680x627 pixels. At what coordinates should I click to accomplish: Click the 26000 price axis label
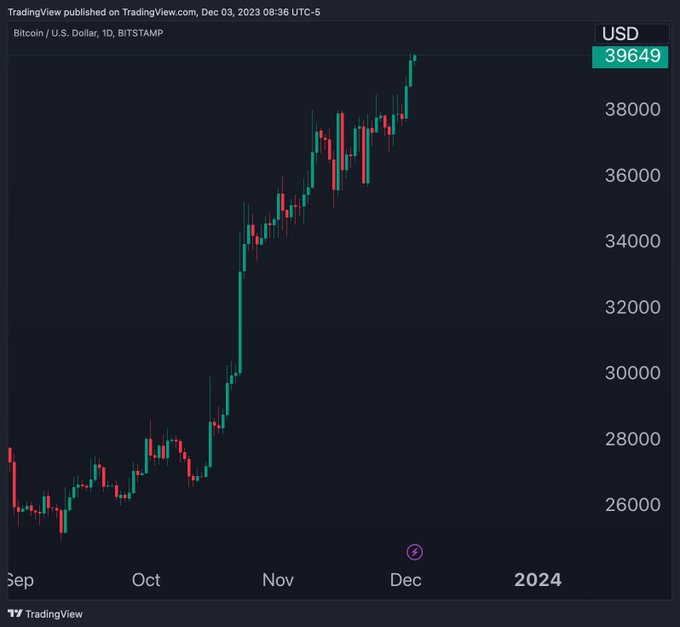tap(632, 505)
